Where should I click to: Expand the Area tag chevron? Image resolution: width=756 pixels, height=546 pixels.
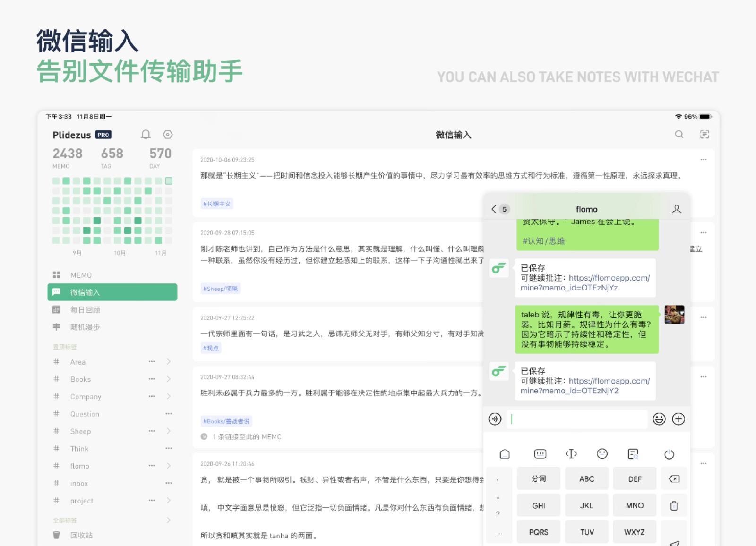click(x=169, y=362)
